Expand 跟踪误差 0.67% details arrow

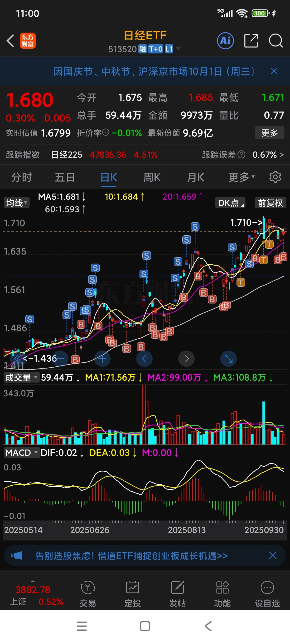(281, 155)
